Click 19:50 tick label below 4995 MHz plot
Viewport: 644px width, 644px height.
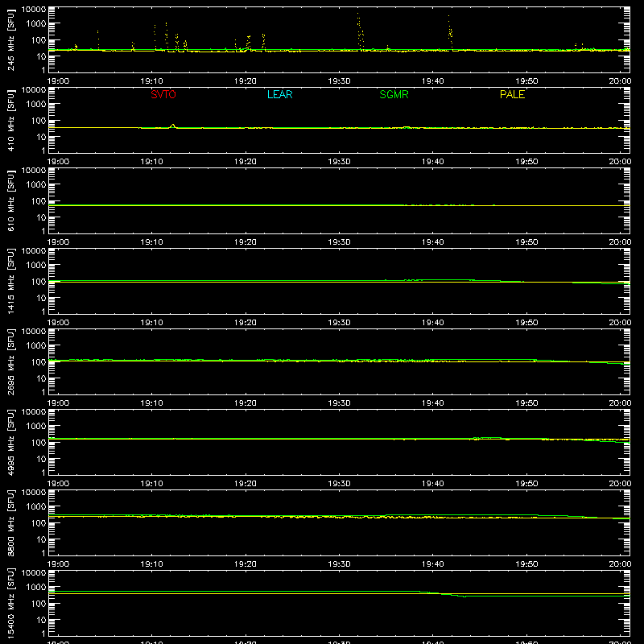(526, 484)
